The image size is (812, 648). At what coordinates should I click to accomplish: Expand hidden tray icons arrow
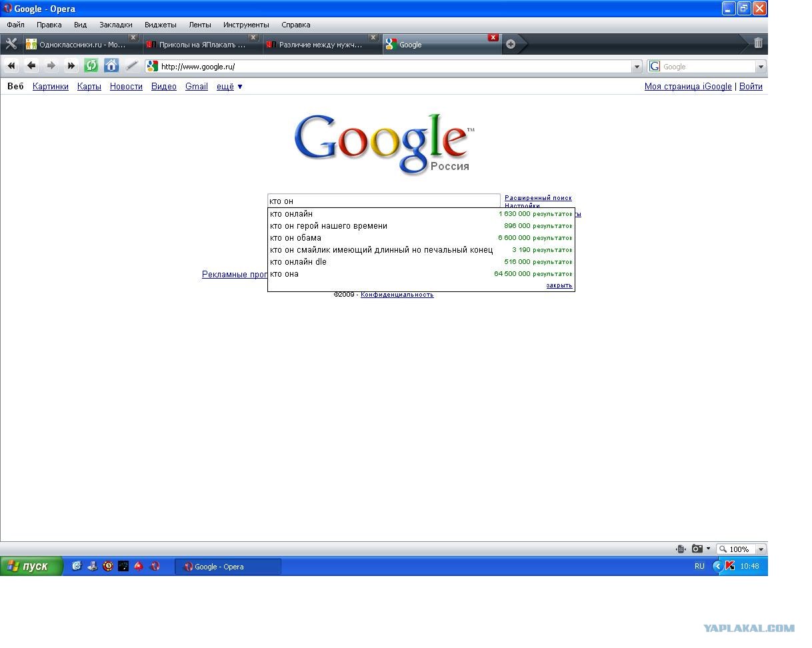coord(717,566)
